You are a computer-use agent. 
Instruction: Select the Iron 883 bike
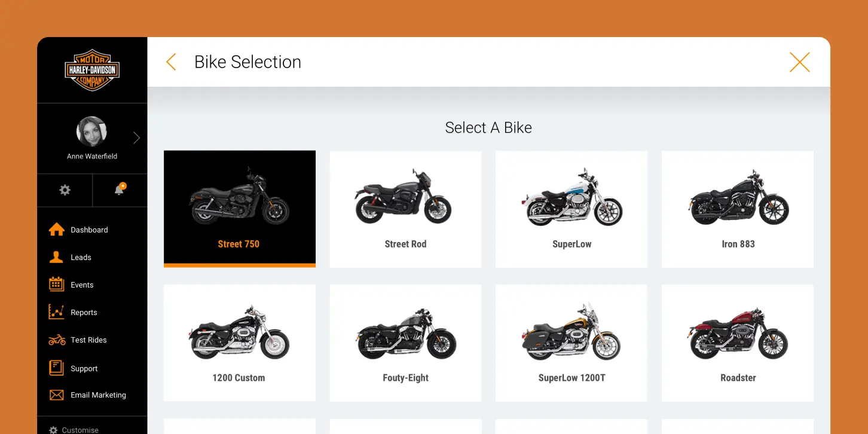pyautogui.click(x=737, y=209)
